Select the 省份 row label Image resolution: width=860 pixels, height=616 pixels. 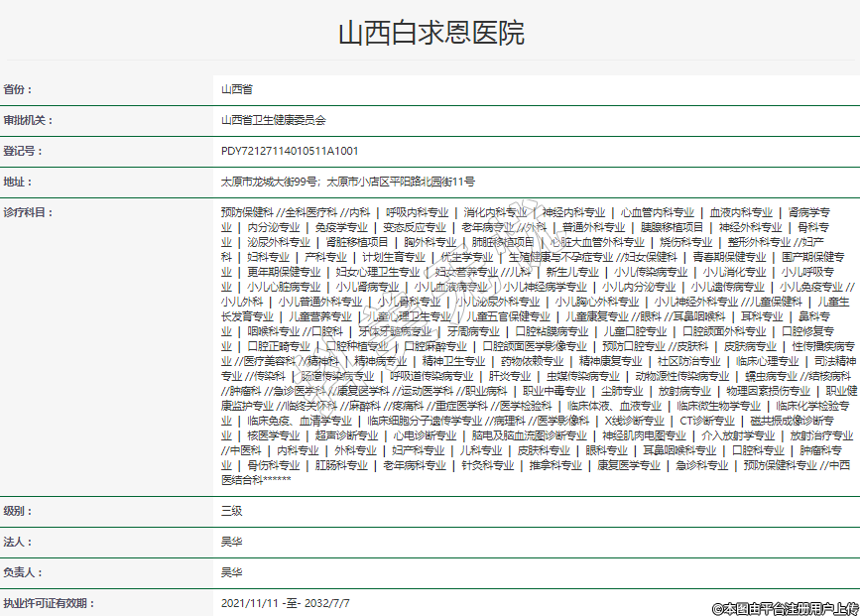tap(19, 89)
